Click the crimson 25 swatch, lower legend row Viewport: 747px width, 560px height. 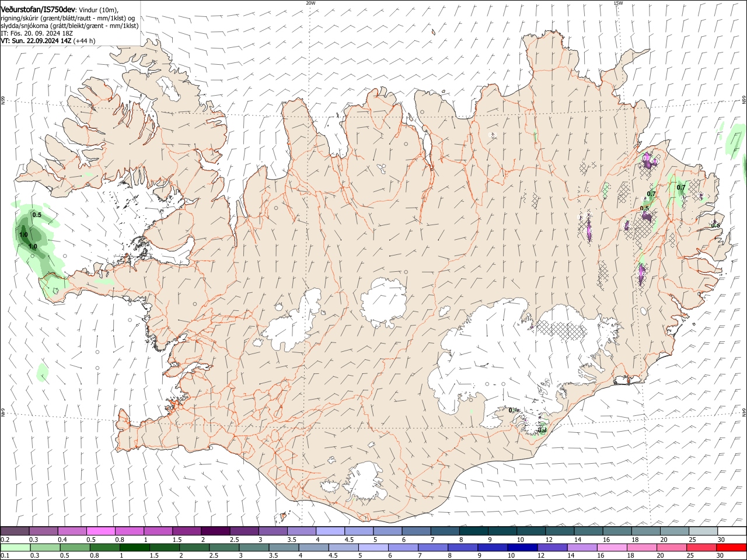(701, 547)
